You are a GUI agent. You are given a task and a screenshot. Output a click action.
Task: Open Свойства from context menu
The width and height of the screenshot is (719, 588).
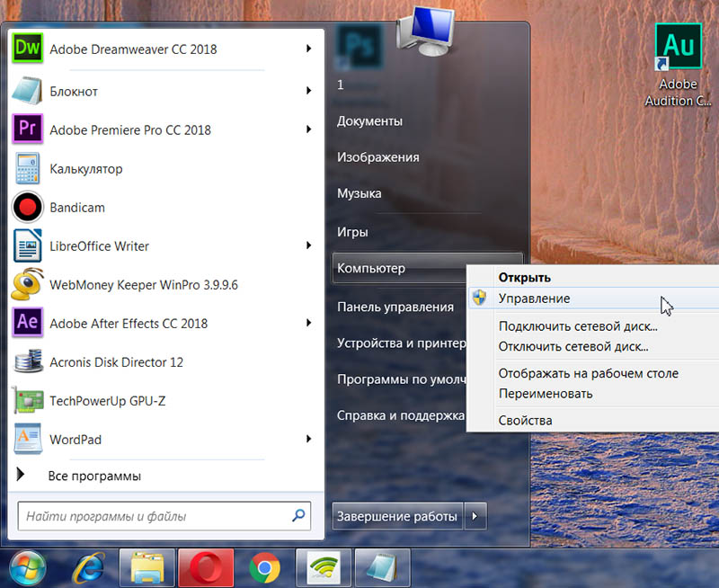[x=526, y=421]
